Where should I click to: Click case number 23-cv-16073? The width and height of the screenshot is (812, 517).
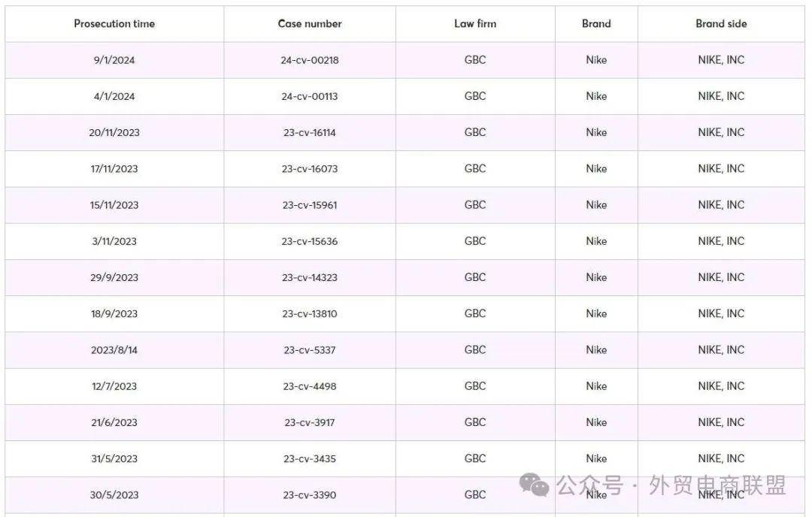pyautogui.click(x=310, y=169)
